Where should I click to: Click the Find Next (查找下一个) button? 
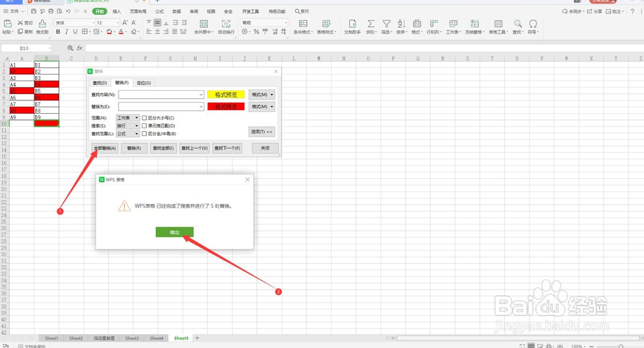tap(227, 148)
